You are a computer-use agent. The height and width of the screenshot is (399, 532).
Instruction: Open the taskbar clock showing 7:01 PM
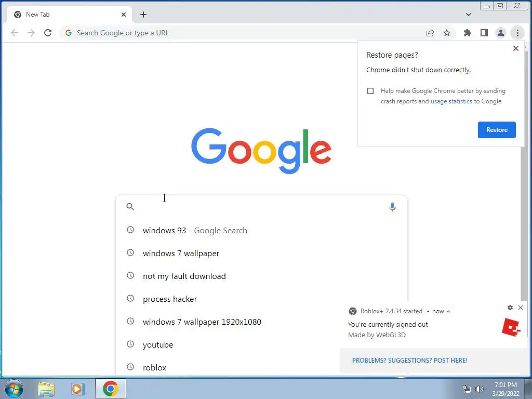506,389
